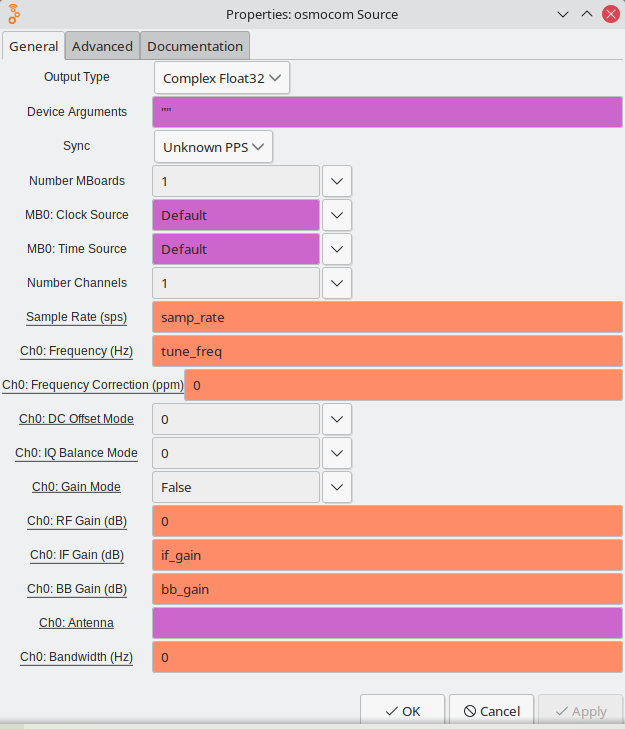Click the GNU Radio icon in title bar

point(14,14)
